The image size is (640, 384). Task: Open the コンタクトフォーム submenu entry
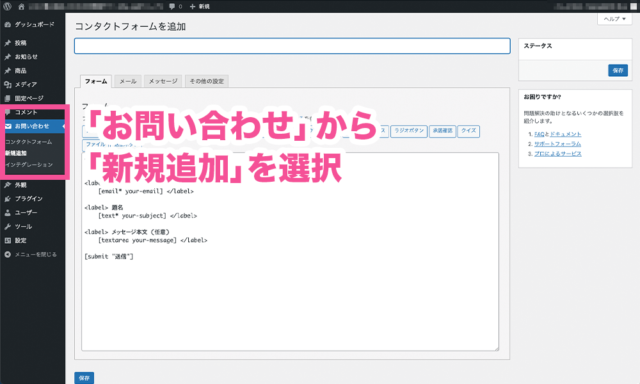click(x=29, y=142)
